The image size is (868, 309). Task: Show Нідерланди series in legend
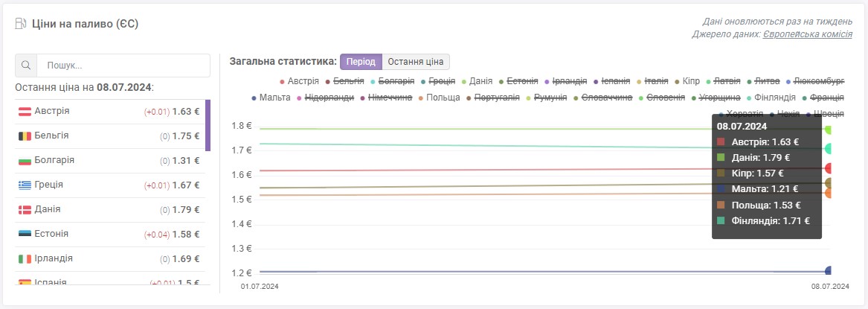tap(326, 98)
